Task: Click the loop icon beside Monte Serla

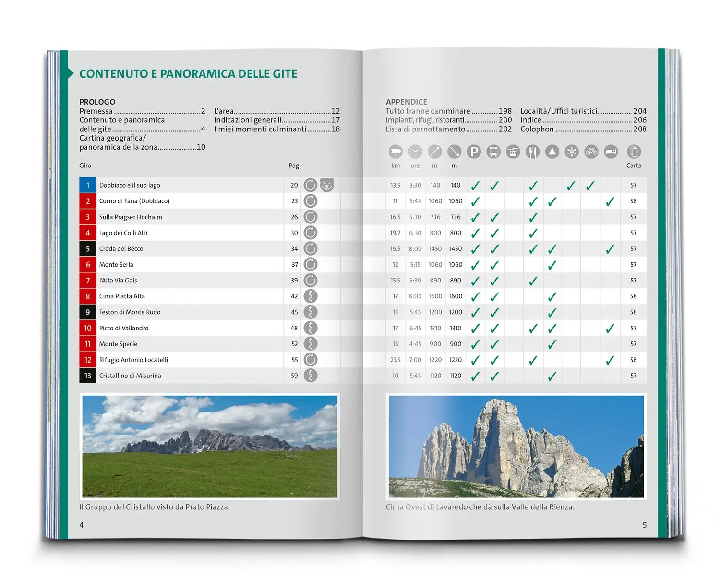Action: (311, 264)
